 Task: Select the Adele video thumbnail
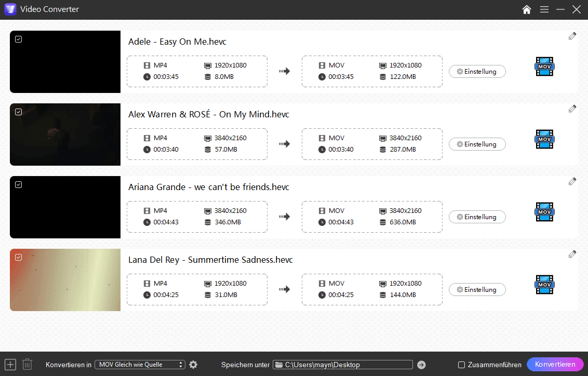(x=65, y=62)
